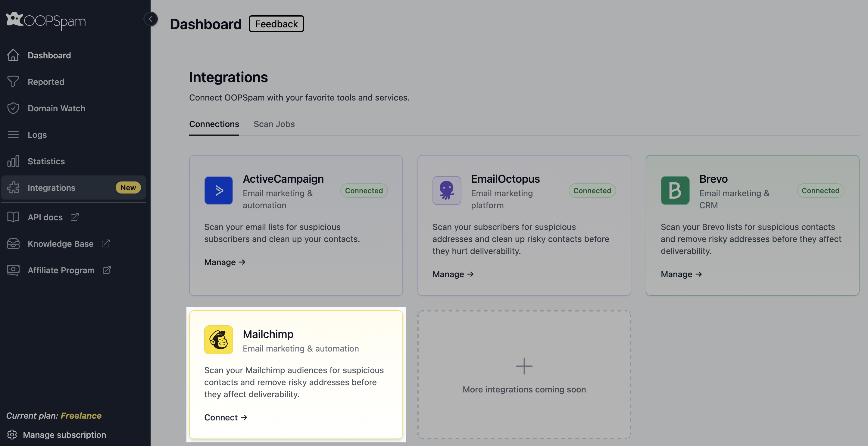Click the plus icon in coming soon card

[524, 366]
